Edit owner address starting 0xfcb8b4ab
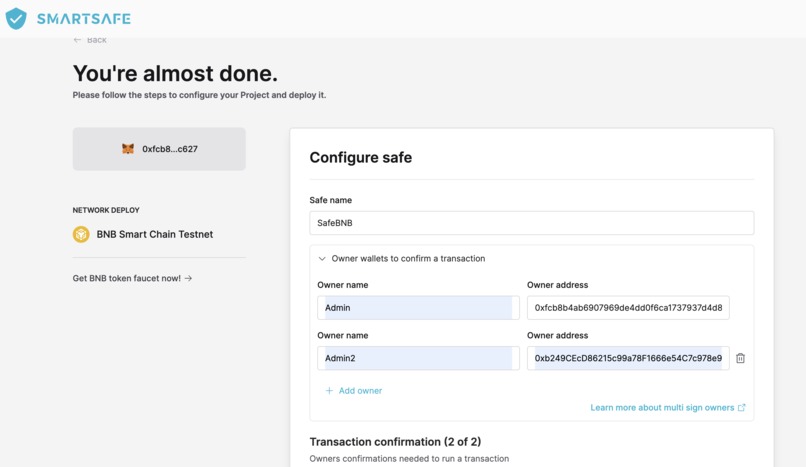806x467 pixels. click(628, 308)
